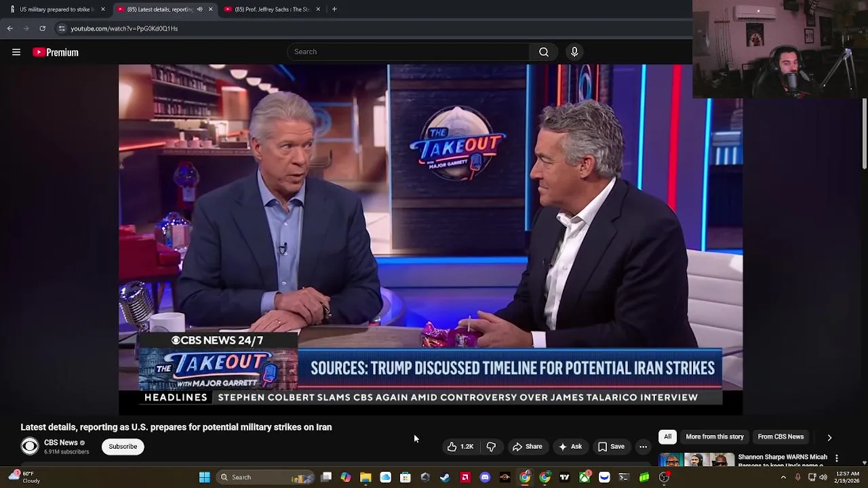
Task: Select More from this story chip
Action: point(715,437)
